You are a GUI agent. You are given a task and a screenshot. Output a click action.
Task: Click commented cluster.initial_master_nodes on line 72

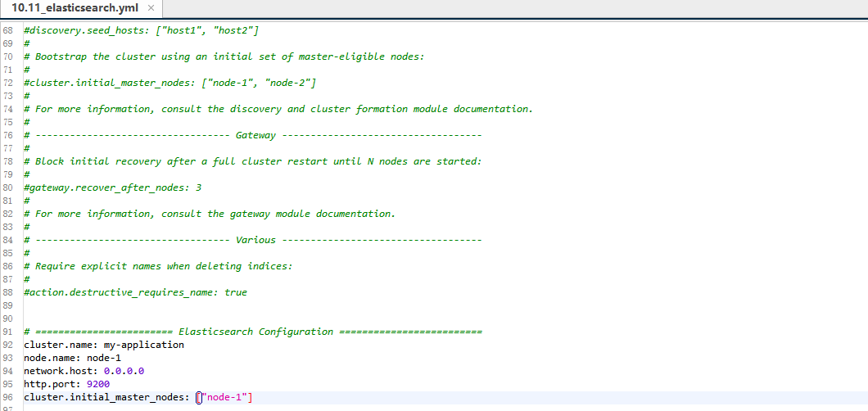click(x=170, y=83)
